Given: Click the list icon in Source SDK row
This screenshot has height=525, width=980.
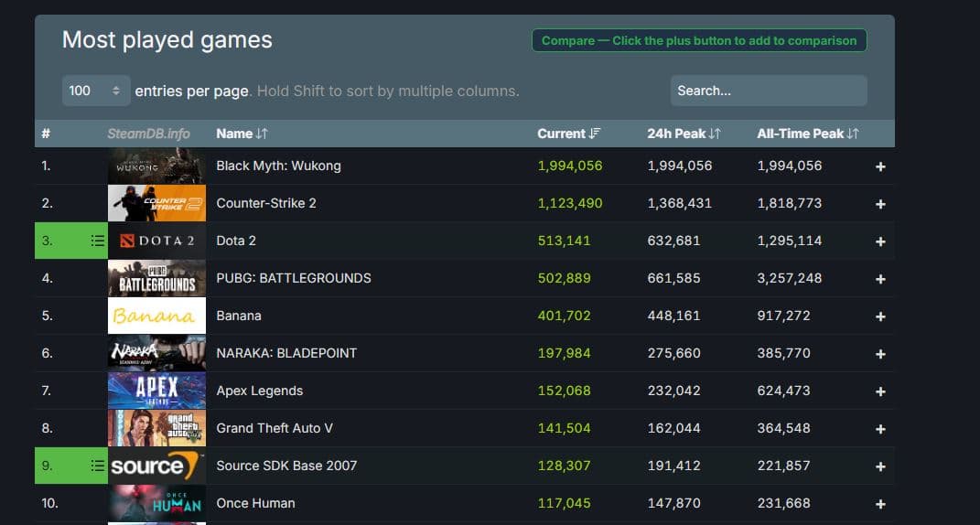Looking at the screenshot, I should pos(98,466).
